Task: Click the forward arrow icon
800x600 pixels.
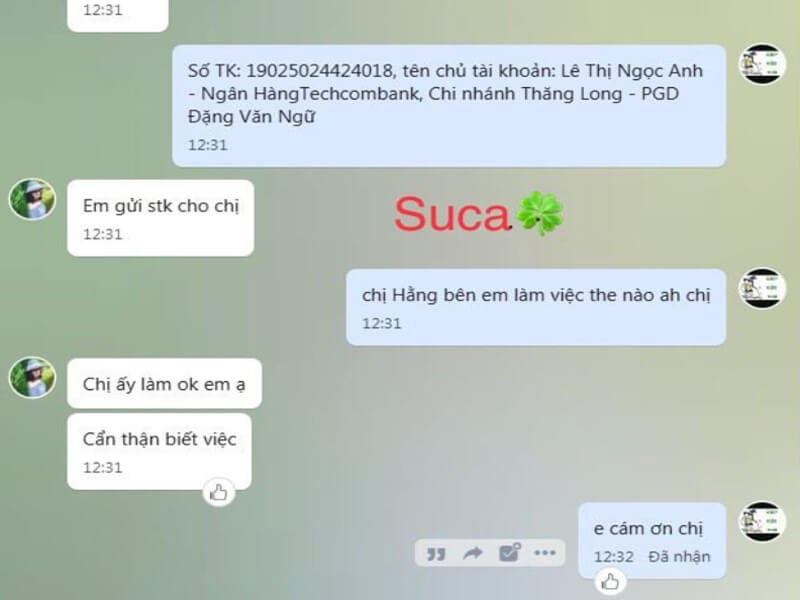Action: (472, 553)
